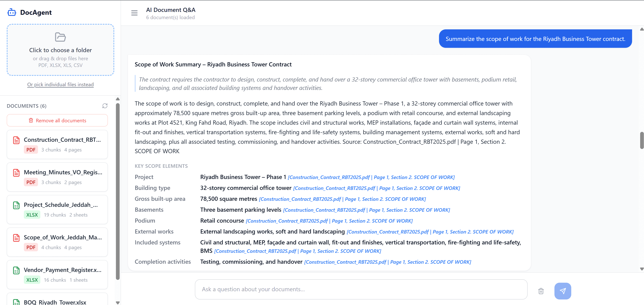The width and height of the screenshot is (644, 305).
Task: Click the 'AI Document Q&A' title
Action: pyautogui.click(x=171, y=10)
